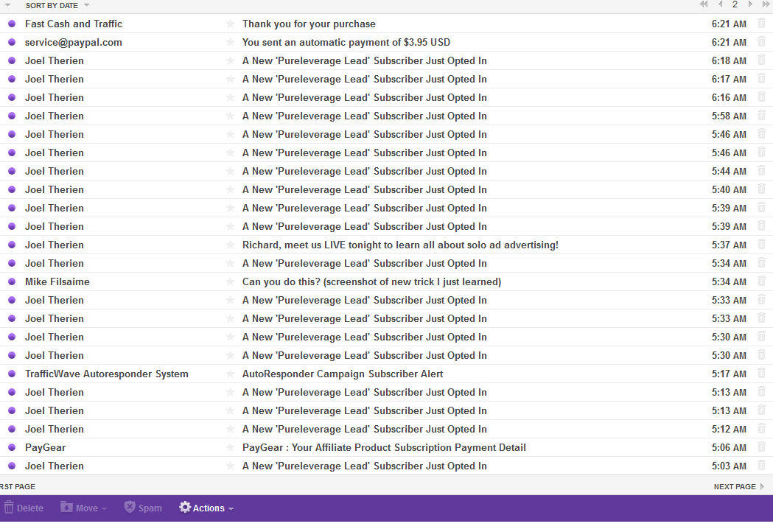Image resolution: width=773 pixels, height=532 pixels.
Task: Open the Joel Therien email from 5:58 AM
Action: point(364,116)
